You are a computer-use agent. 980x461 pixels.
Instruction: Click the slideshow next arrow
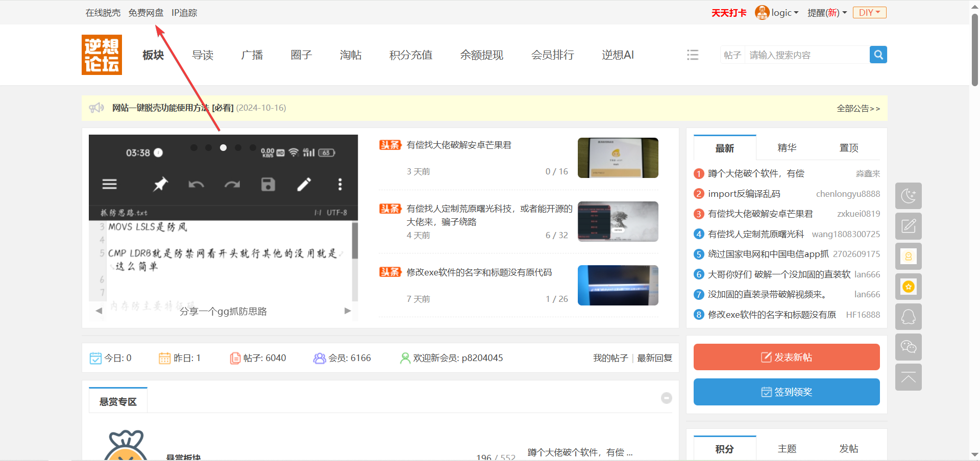[348, 311]
